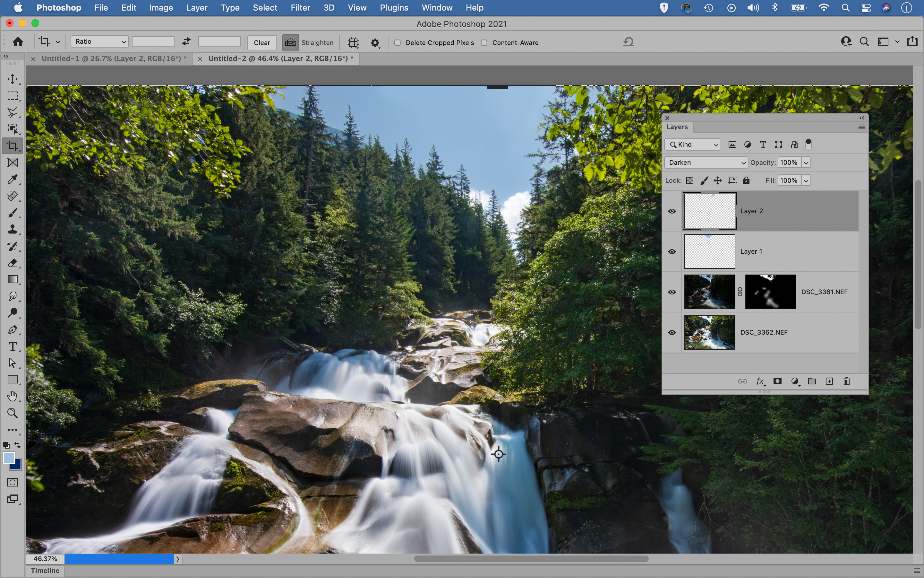Hide DSC_3361.NEF layer visibility

pos(672,292)
